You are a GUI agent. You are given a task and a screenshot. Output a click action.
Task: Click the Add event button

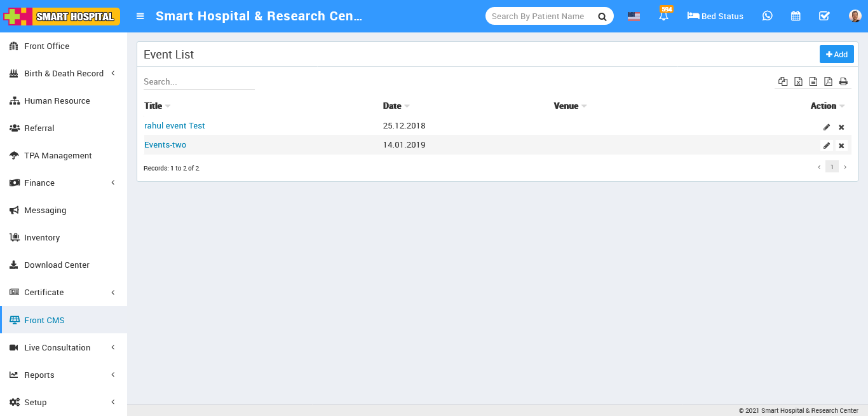coord(836,55)
